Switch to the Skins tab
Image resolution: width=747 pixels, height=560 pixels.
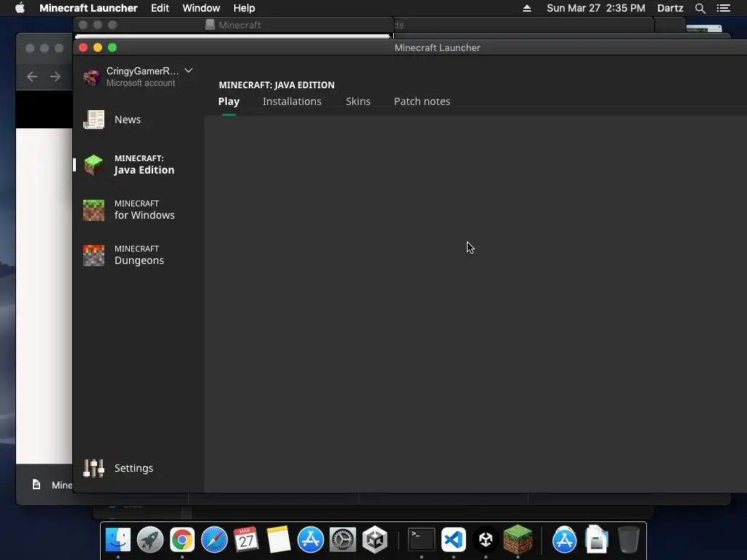point(358,101)
